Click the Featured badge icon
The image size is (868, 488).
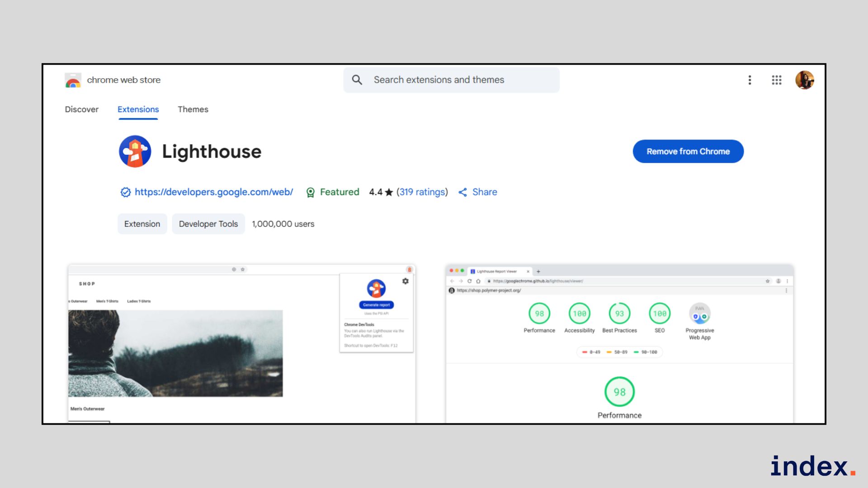[x=311, y=192]
